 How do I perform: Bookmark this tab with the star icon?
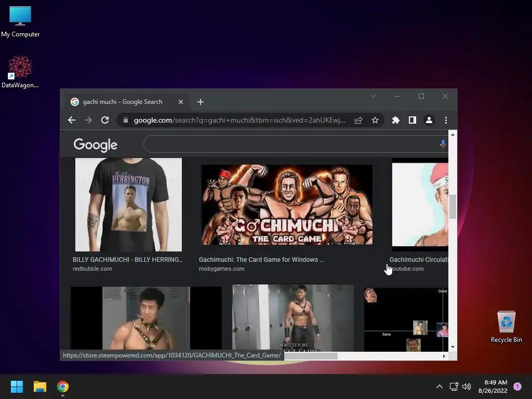[x=375, y=120]
